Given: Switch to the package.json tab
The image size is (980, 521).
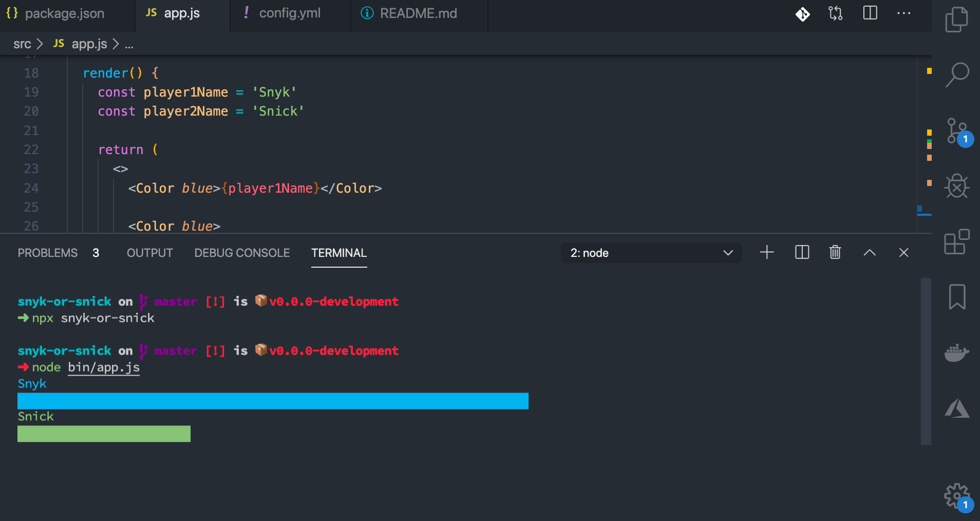Looking at the screenshot, I should (x=64, y=14).
